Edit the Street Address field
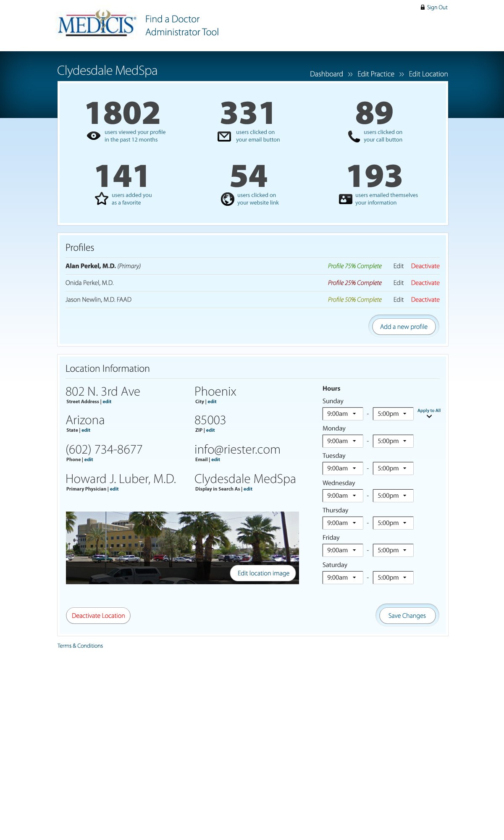 point(107,402)
